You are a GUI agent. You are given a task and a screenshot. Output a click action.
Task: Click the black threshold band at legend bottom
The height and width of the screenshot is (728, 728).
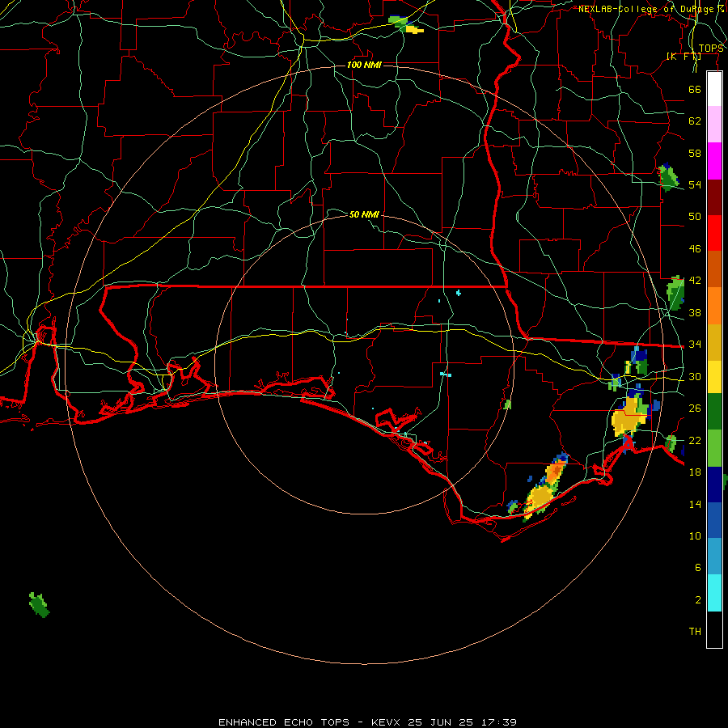714,629
